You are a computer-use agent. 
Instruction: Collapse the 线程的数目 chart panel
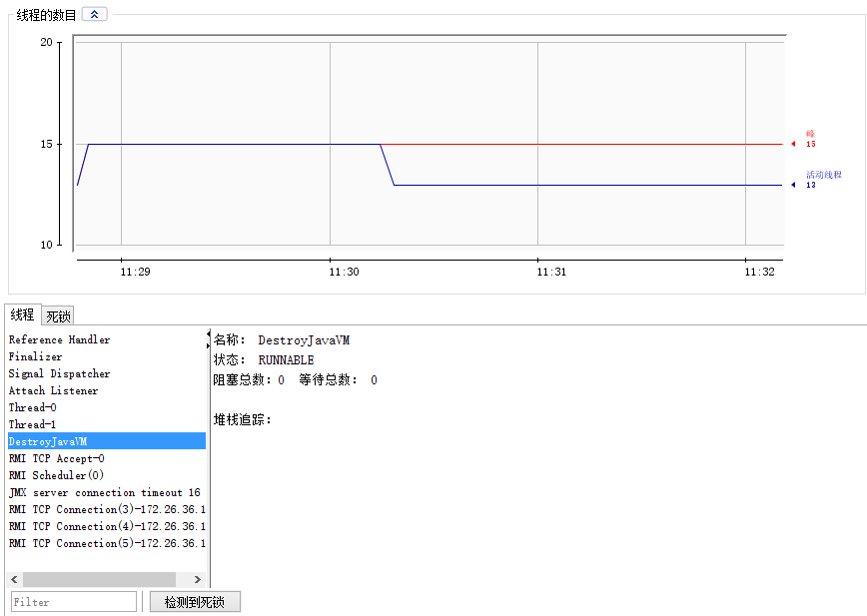pos(93,14)
